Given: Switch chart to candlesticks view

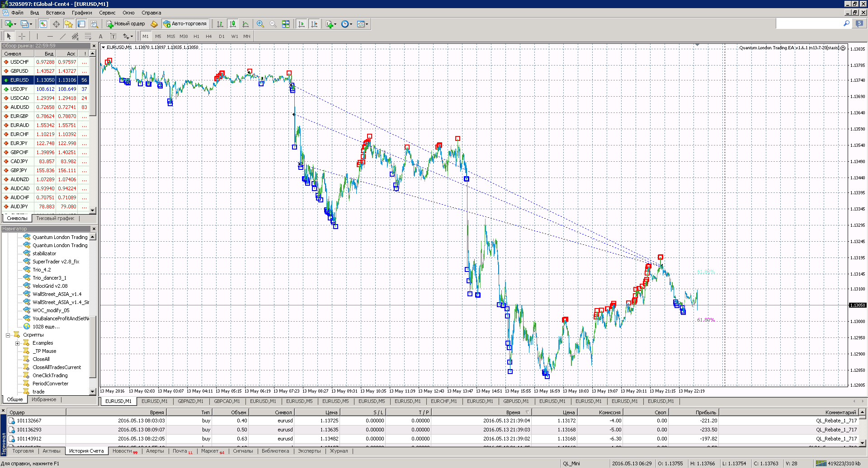Looking at the screenshot, I should [x=232, y=24].
